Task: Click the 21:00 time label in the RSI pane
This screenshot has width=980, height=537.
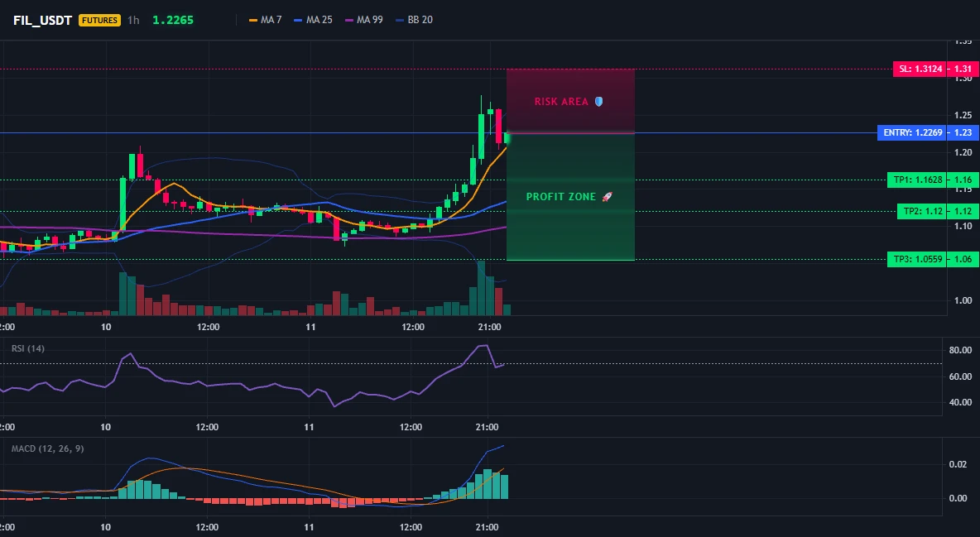Action: [487, 427]
